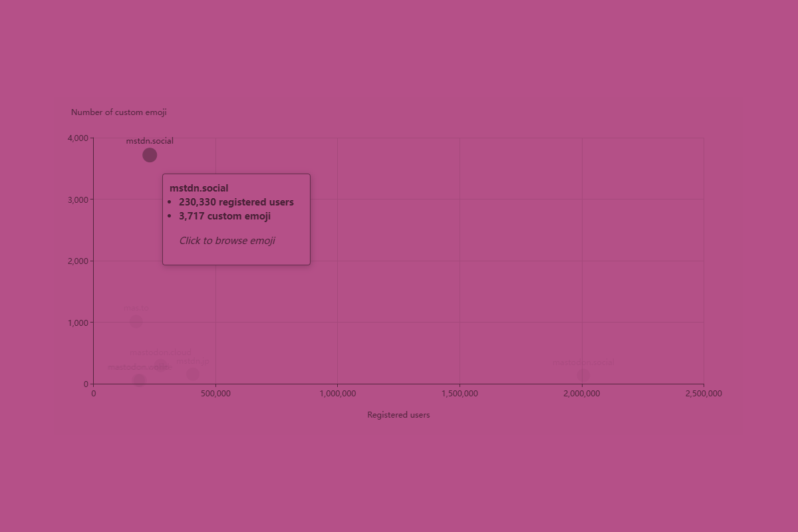
Task: Select the mastodon.social data point
Action: (583, 376)
